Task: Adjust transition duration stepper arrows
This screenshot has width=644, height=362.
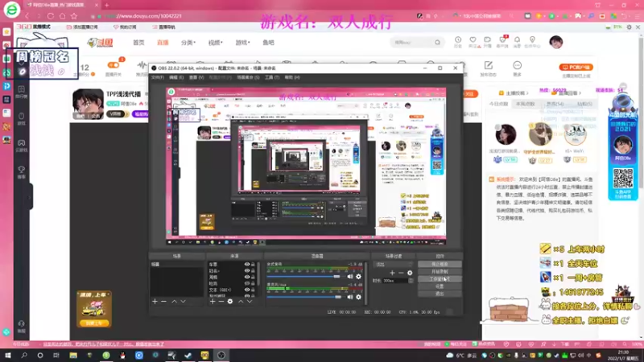Action: tap(411, 281)
